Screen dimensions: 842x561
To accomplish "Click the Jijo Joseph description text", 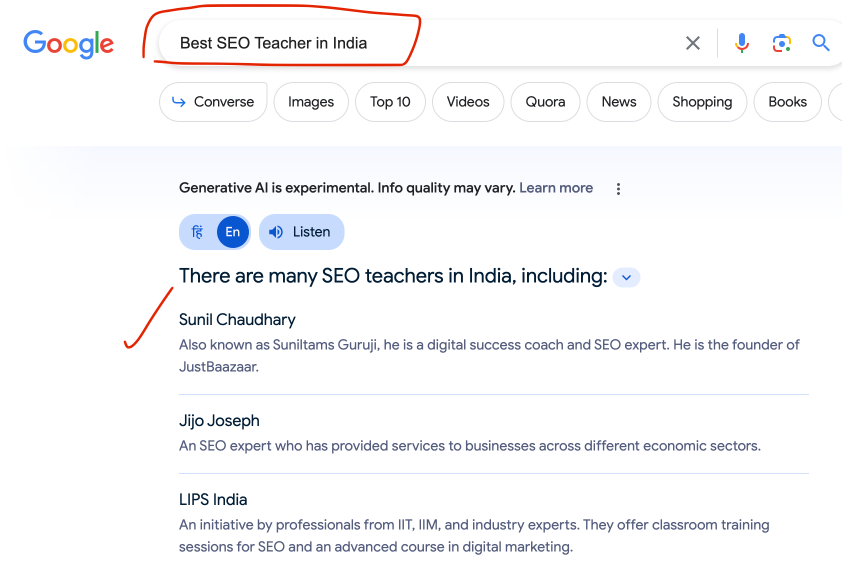I will [x=470, y=446].
